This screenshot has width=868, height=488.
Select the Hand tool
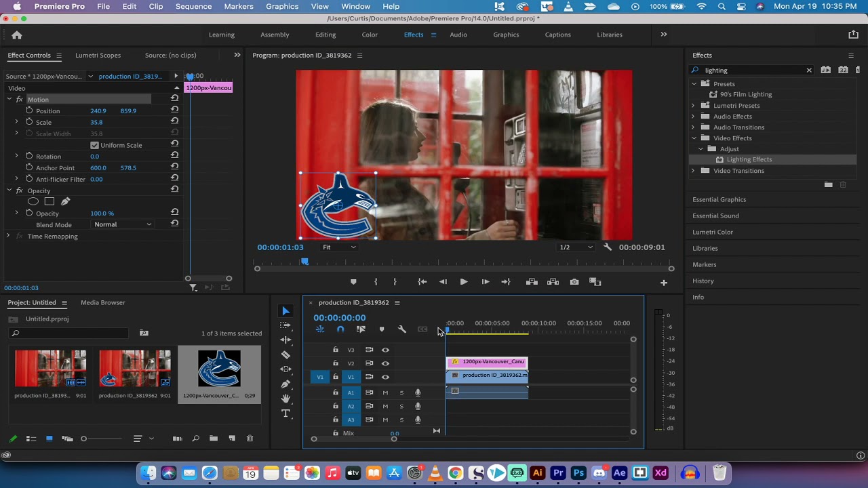point(285,399)
